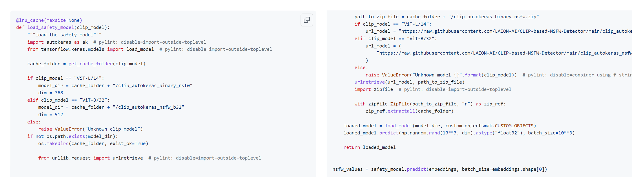Click the return loaded_model line

tap(369, 148)
